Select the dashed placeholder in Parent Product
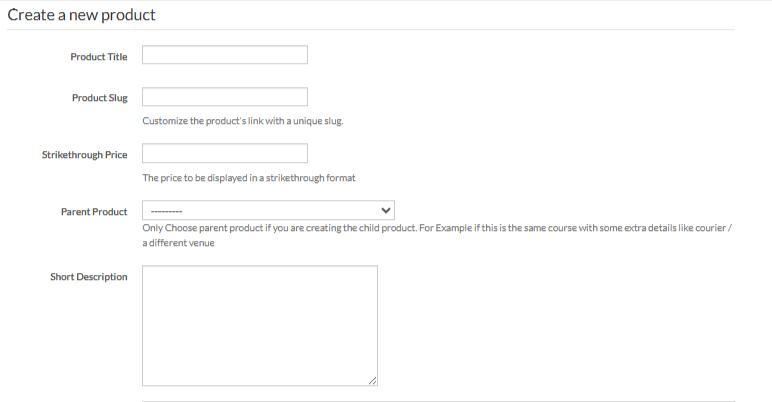 coord(166,211)
